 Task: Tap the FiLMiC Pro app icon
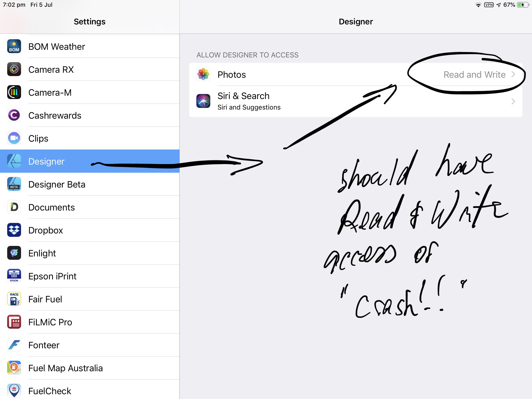point(14,322)
